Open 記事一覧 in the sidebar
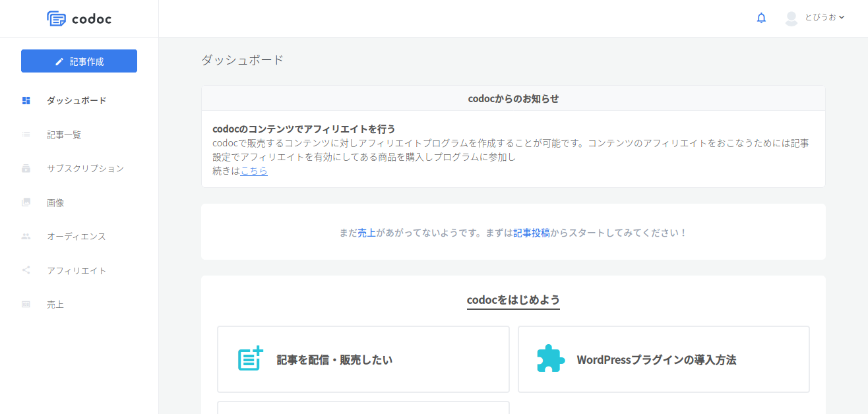868x414 pixels. click(x=64, y=134)
